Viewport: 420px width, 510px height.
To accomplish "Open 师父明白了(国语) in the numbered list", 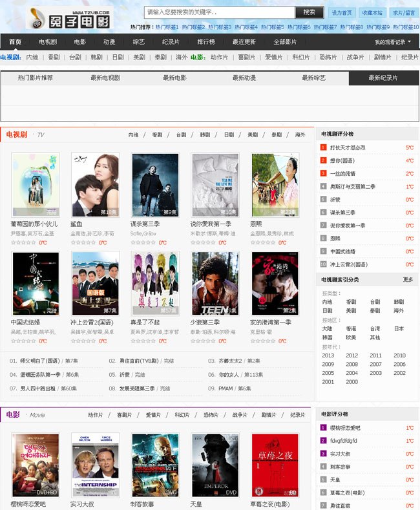I will click(x=40, y=361).
